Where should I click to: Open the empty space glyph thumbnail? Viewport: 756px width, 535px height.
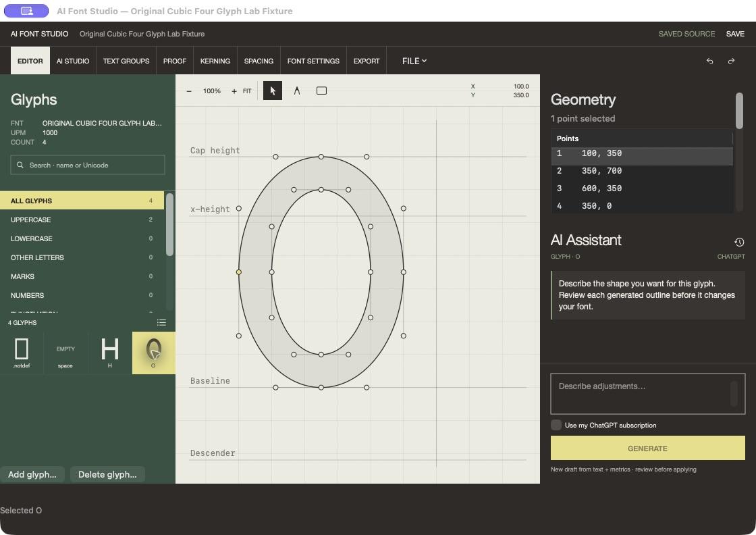point(65,353)
